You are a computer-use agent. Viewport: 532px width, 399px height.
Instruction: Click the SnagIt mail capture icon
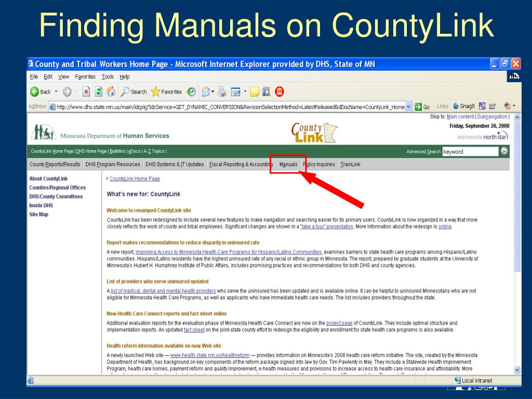tap(493, 106)
